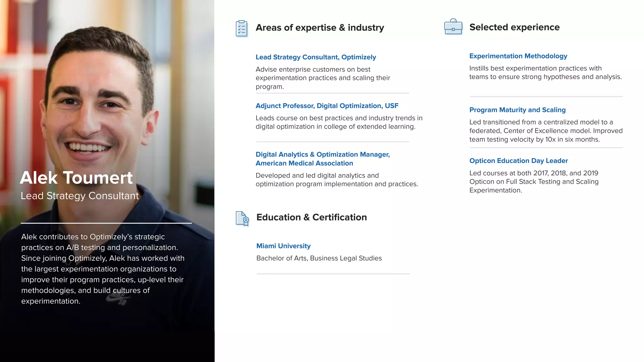644x362 pixels.
Task: Click the checklist clipboard icon
Action: coord(241,29)
